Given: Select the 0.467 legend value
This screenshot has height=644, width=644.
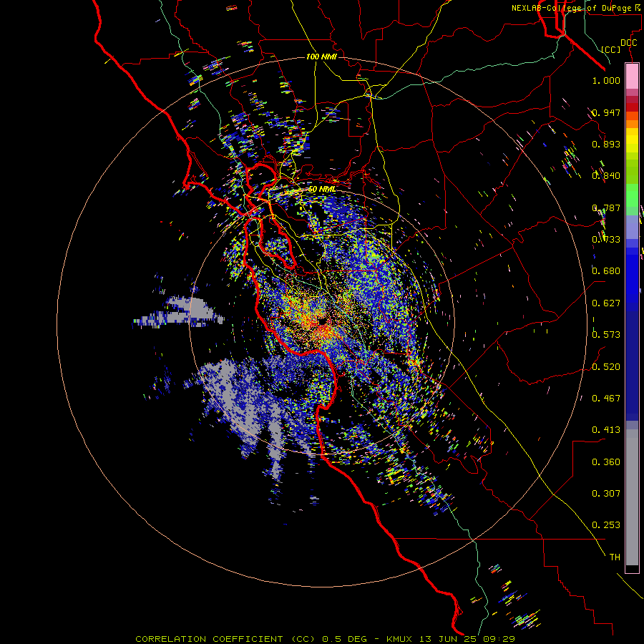Looking at the screenshot, I should tap(606, 399).
